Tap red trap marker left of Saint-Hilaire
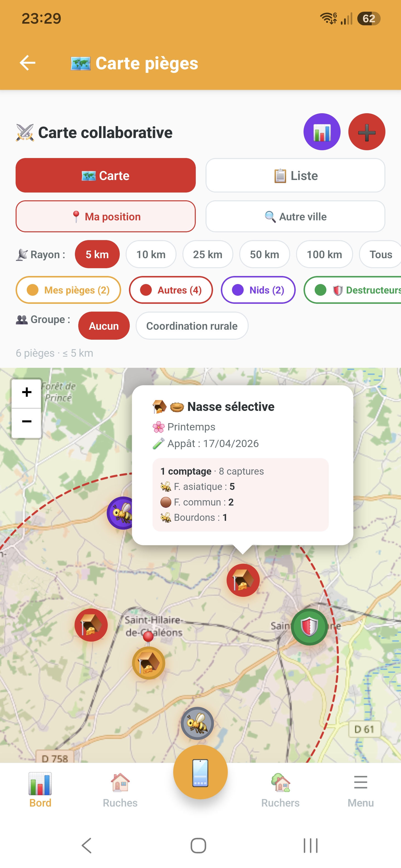The width and height of the screenshot is (401, 868). (91, 625)
